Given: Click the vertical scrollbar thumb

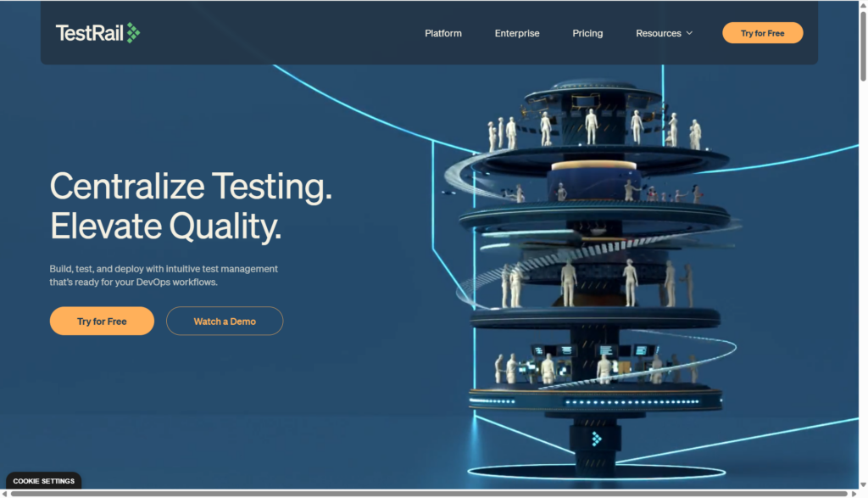Looking at the screenshot, I should (863, 47).
